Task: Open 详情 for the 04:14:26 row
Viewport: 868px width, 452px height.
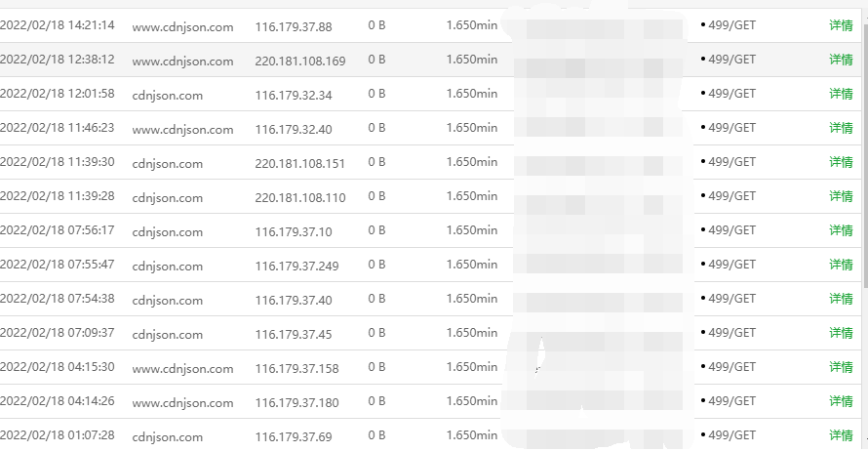Action: coord(841,402)
